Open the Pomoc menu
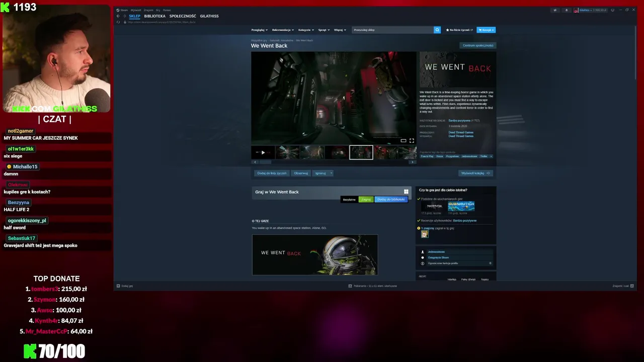The height and width of the screenshot is (362, 644). click(x=167, y=10)
